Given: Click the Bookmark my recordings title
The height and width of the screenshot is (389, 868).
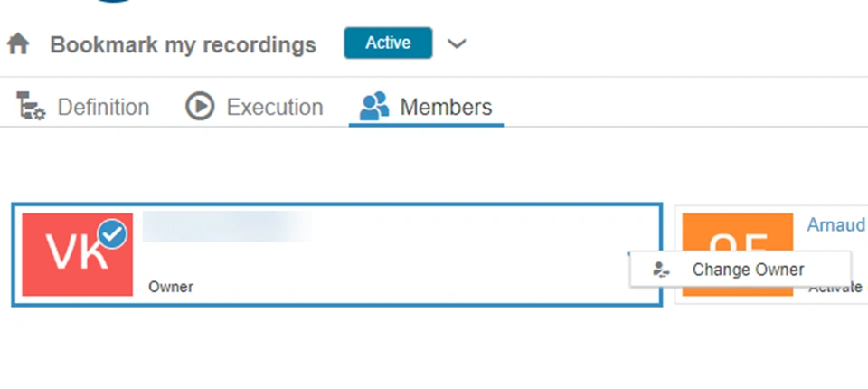Looking at the screenshot, I should tap(184, 44).
